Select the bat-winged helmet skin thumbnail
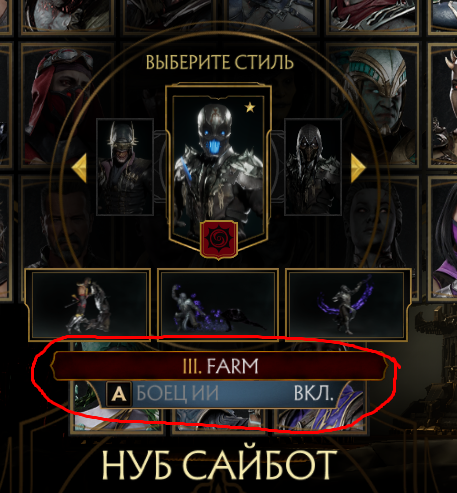 pos(125,167)
